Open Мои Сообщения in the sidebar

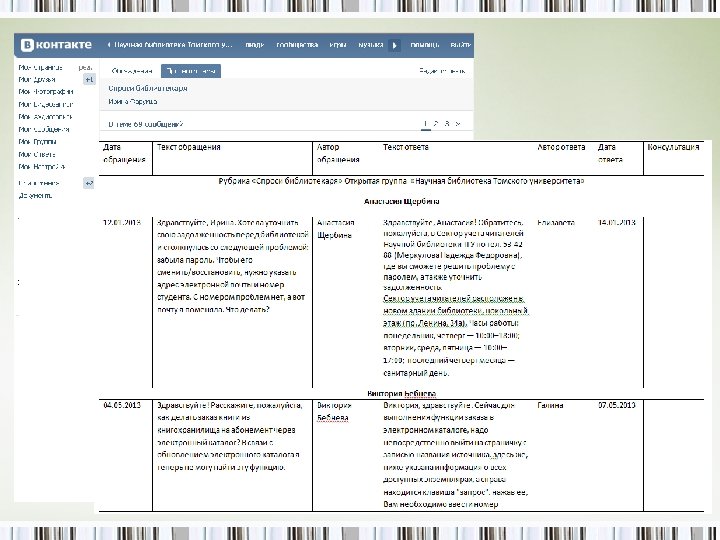tap(44, 129)
